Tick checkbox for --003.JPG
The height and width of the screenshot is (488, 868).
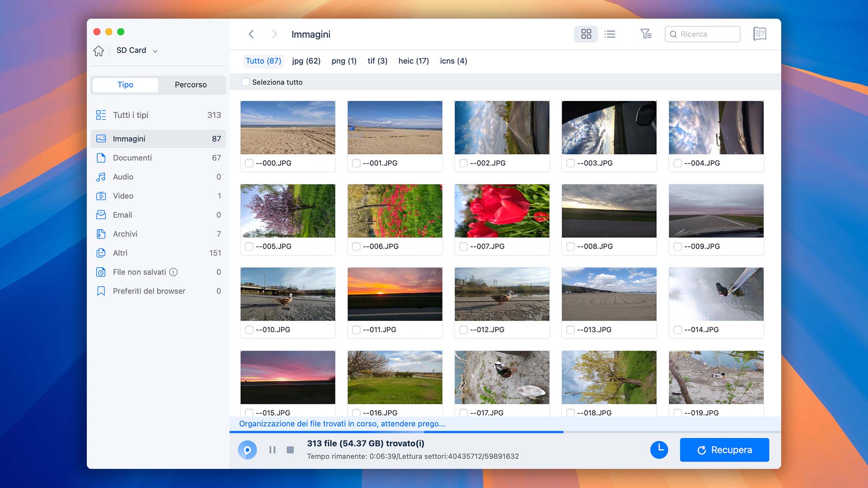571,163
